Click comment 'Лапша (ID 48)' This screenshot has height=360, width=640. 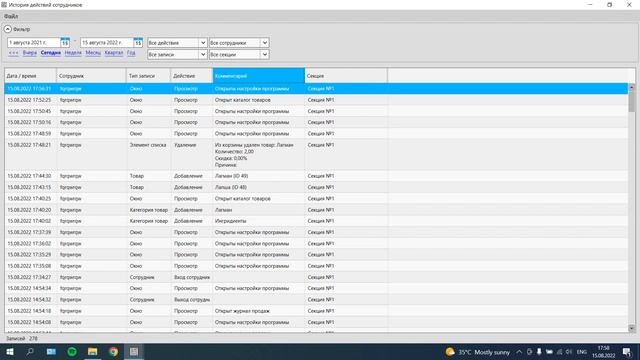(231, 187)
